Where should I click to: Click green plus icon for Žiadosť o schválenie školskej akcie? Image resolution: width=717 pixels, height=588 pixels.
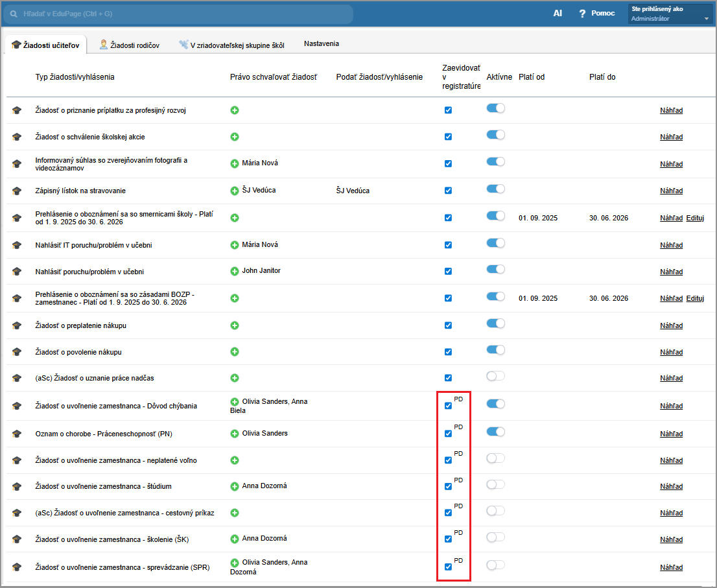coord(235,137)
